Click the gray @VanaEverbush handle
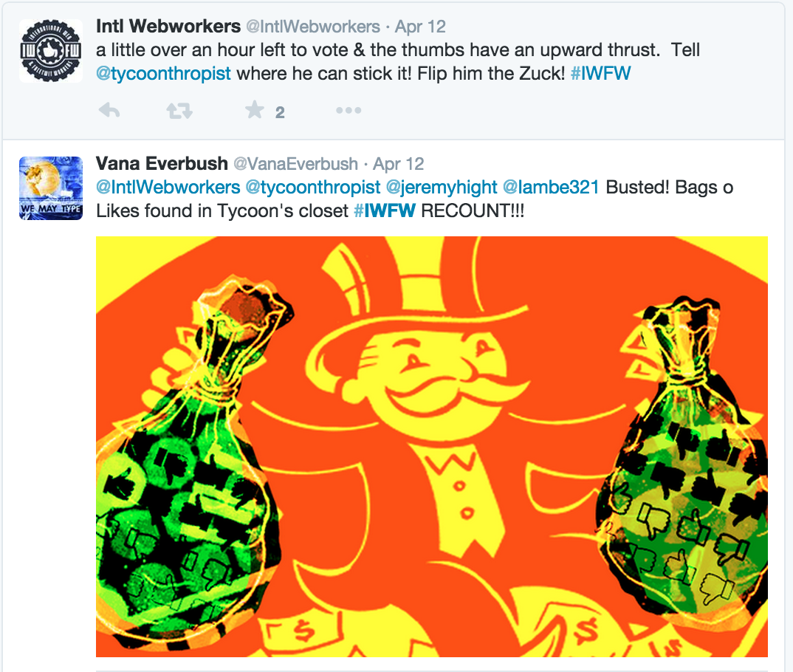This screenshot has width=793, height=672. pos(296,164)
